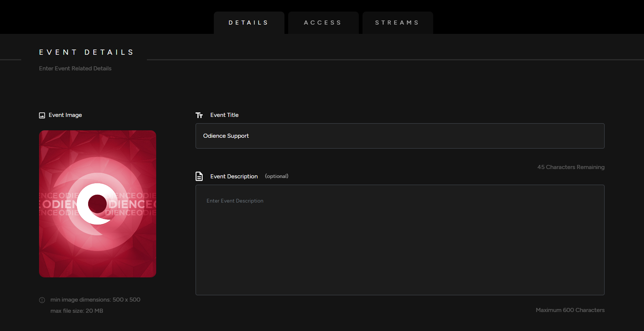Click the info icon beside image dimensions
The width and height of the screenshot is (644, 331).
pyautogui.click(x=42, y=300)
